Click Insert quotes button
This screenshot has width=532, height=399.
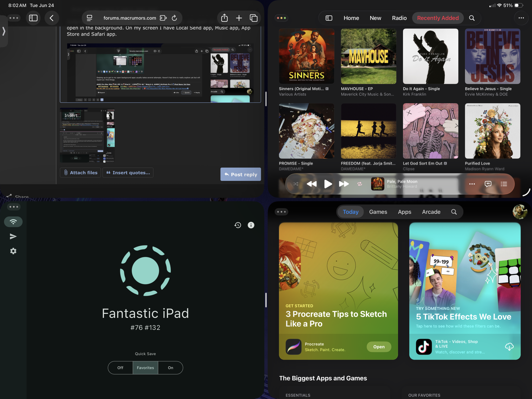pyautogui.click(x=128, y=173)
